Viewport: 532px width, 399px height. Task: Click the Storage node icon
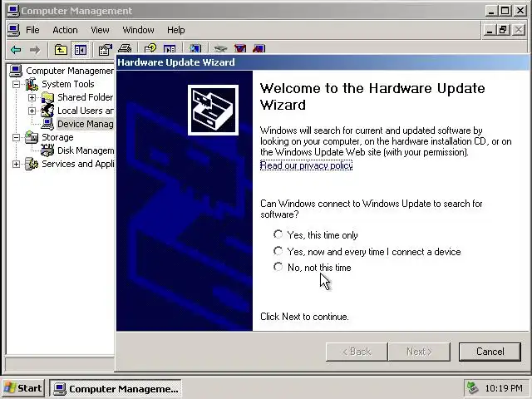[x=32, y=137]
